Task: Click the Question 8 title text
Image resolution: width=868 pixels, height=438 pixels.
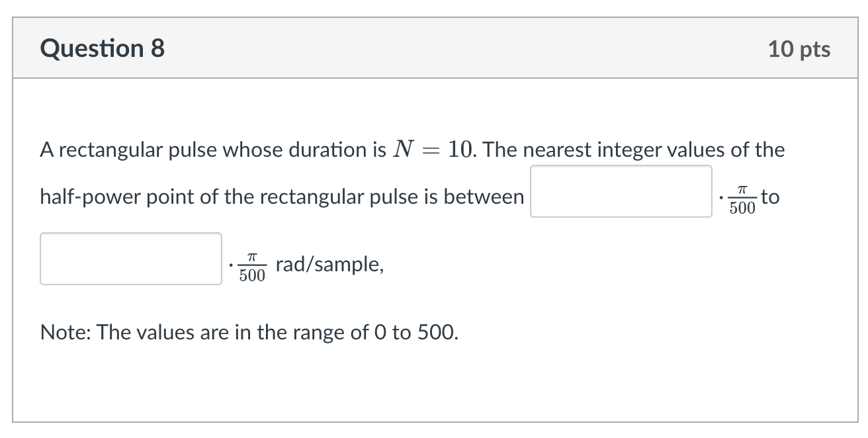Action: (x=103, y=48)
